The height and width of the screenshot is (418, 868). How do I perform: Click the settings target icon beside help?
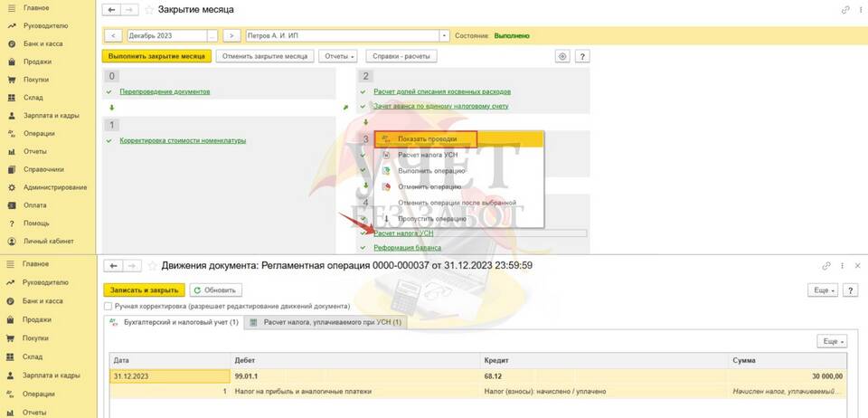click(562, 56)
